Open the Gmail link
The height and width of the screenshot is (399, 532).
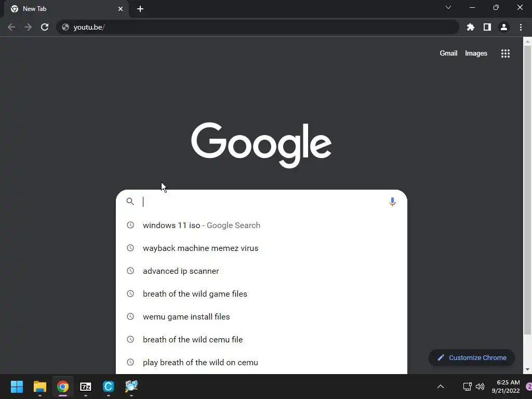pyautogui.click(x=448, y=54)
